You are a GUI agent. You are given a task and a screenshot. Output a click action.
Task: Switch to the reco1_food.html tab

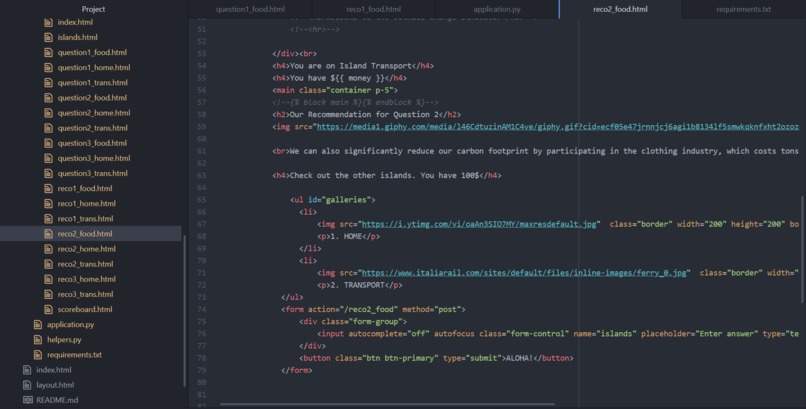[374, 9]
